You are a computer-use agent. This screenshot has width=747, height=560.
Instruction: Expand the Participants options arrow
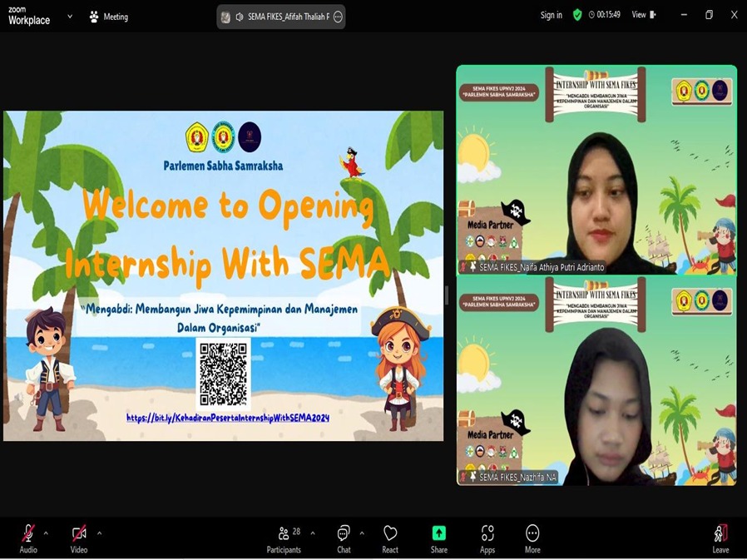(x=313, y=533)
